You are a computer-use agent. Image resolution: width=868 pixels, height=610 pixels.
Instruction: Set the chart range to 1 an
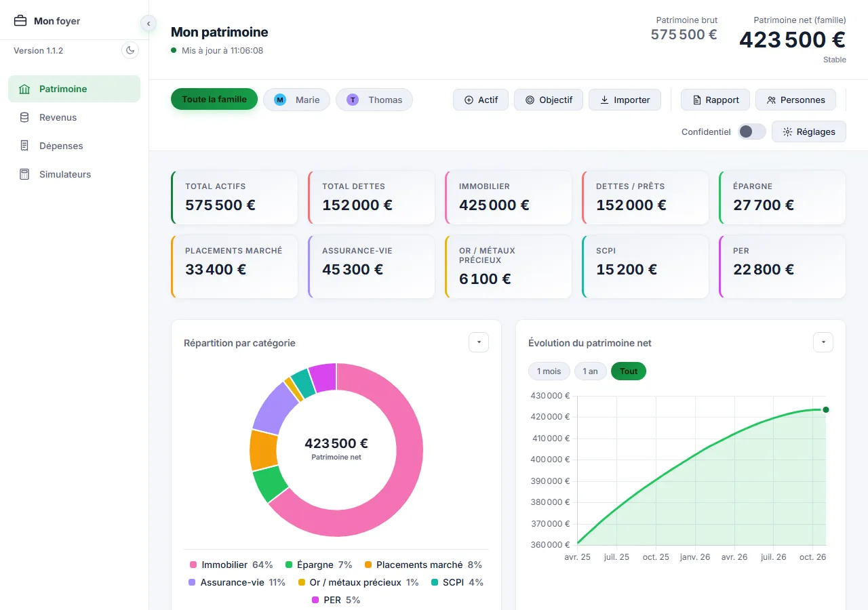pos(591,371)
